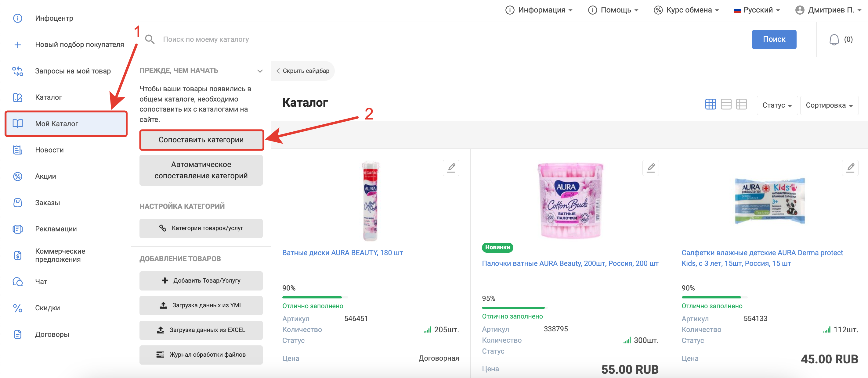Image resolution: width=868 pixels, height=378 pixels.
Task: Click the Discounts percent icon
Action: [x=17, y=308]
